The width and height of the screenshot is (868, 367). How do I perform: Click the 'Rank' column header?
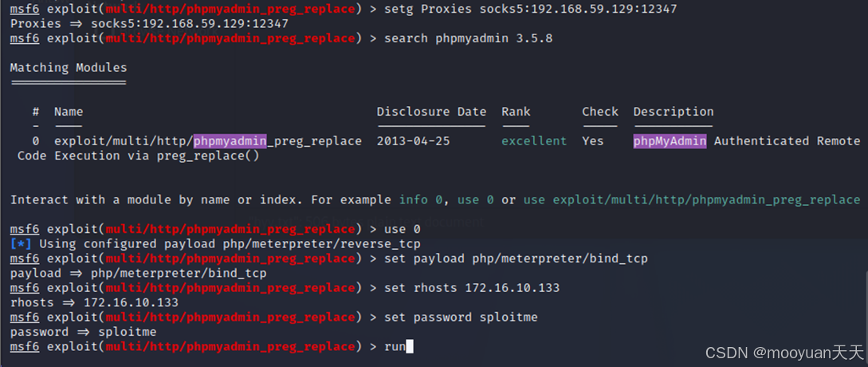coord(516,112)
